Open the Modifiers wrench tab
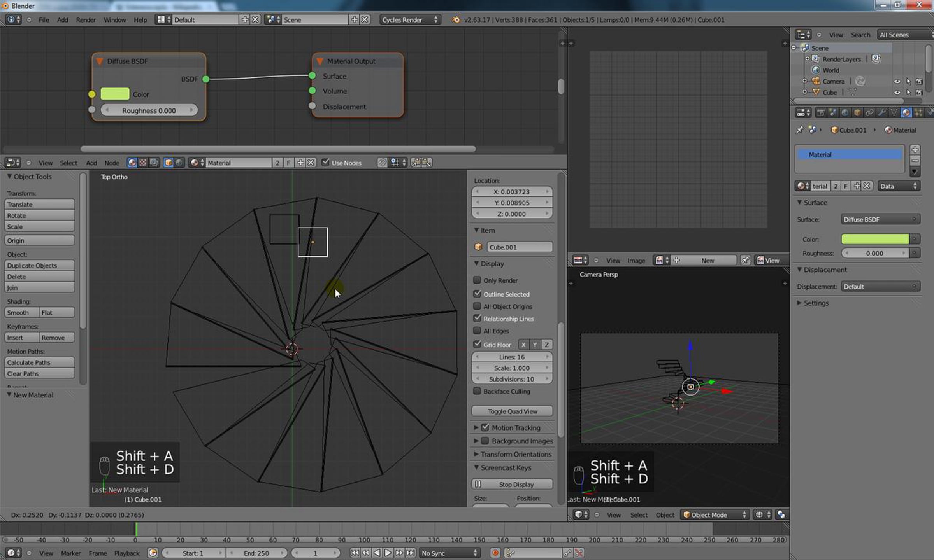This screenshot has height=560, width=934. (882, 113)
